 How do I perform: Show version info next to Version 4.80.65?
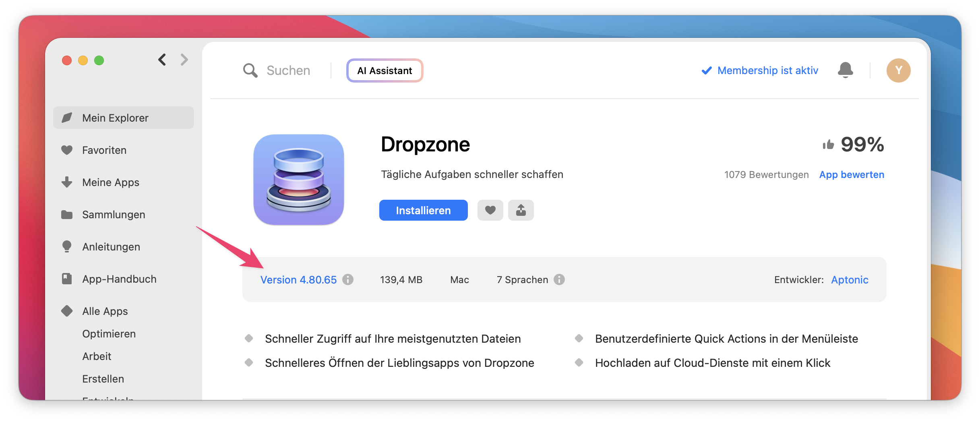click(x=348, y=279)
